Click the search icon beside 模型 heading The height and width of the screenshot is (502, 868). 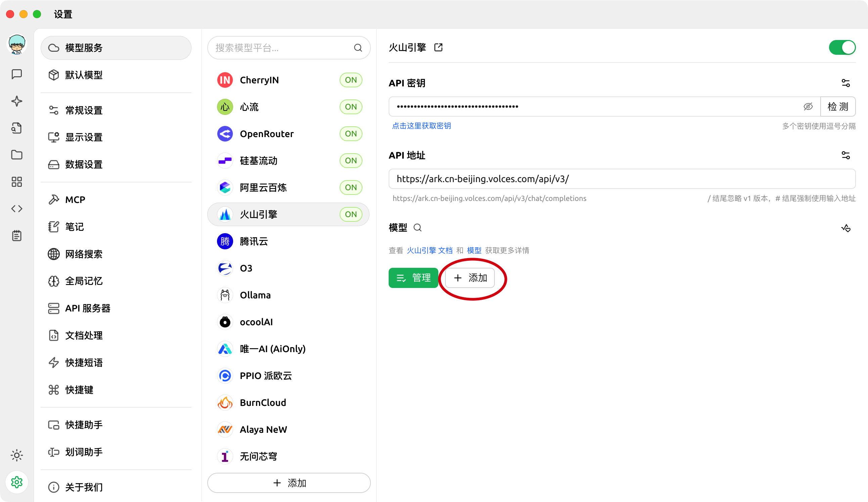coord(418,228)
